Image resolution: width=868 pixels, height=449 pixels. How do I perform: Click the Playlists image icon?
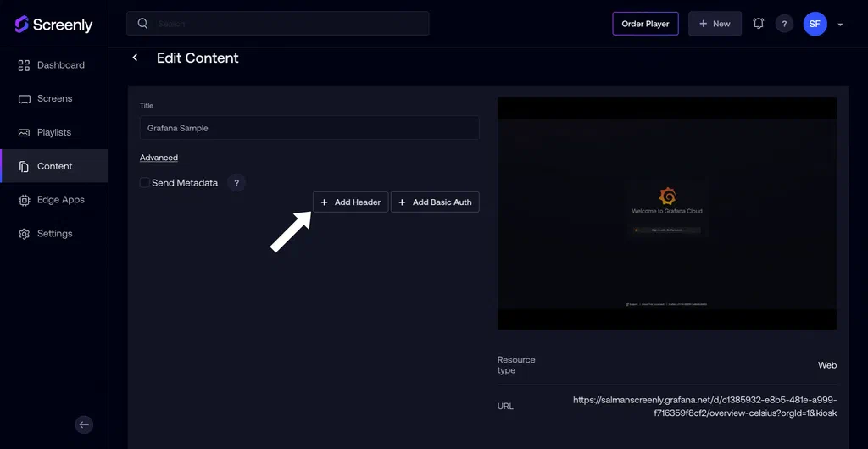24,133
